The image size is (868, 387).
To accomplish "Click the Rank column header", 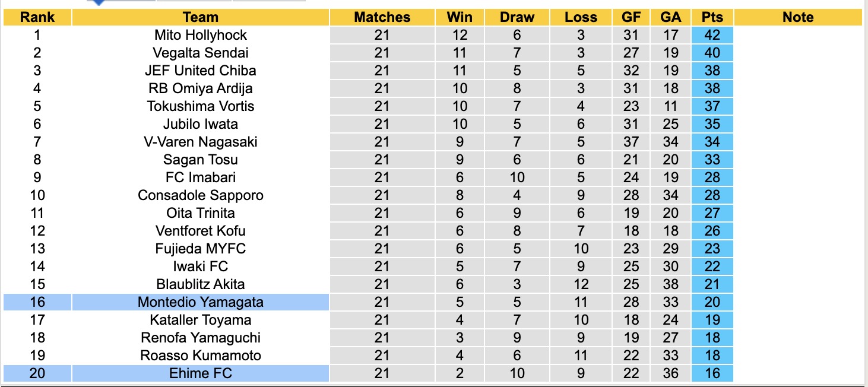I will pyautogui.click(x=37, y=17).
